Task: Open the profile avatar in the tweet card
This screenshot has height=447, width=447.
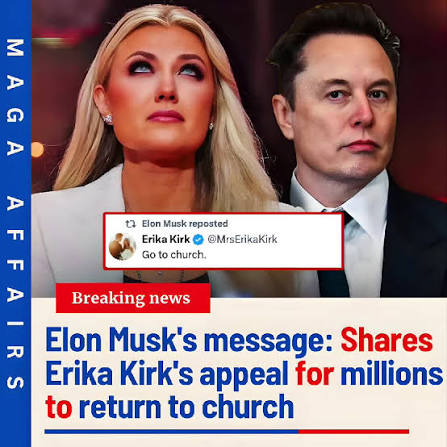Action: (122, 246)
